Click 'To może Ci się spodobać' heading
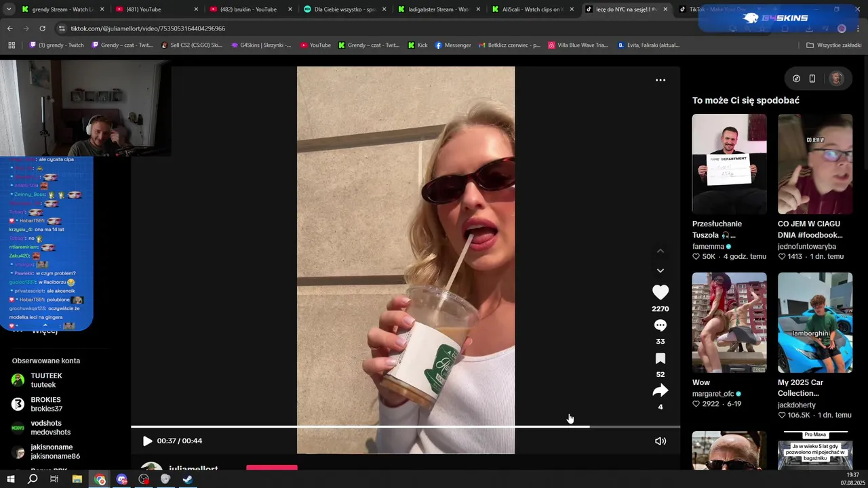 click(746, 100)
